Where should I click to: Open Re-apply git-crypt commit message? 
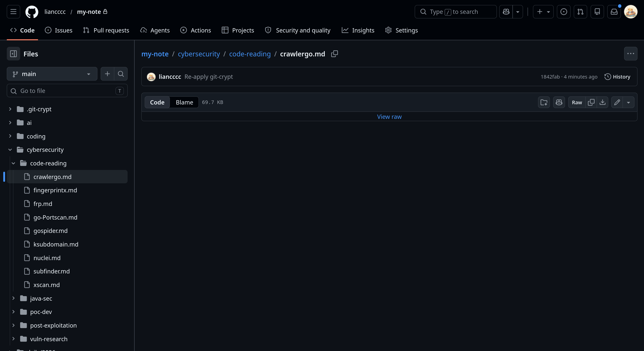tap(209, 77)
